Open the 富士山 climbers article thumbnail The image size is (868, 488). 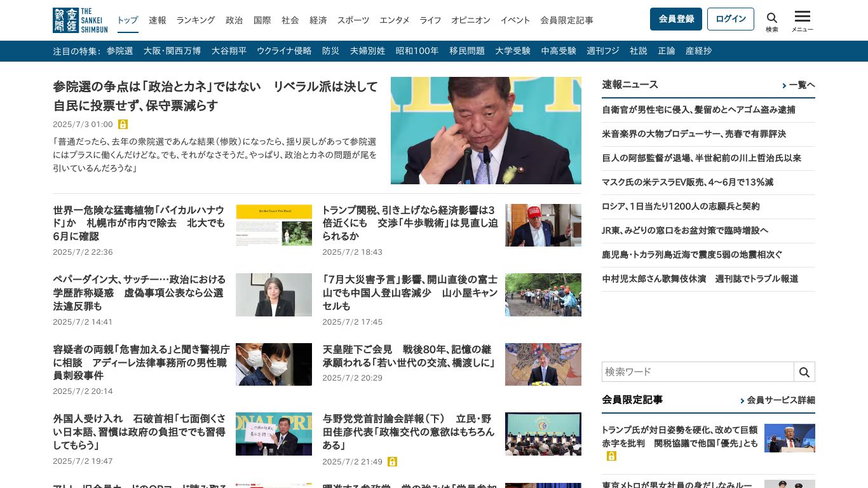click(543, 295)
